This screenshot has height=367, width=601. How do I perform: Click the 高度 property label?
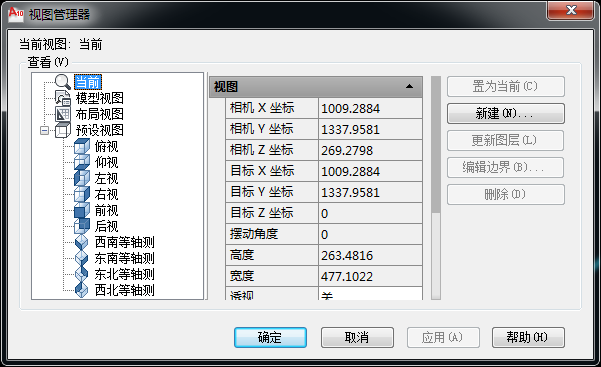272,255
